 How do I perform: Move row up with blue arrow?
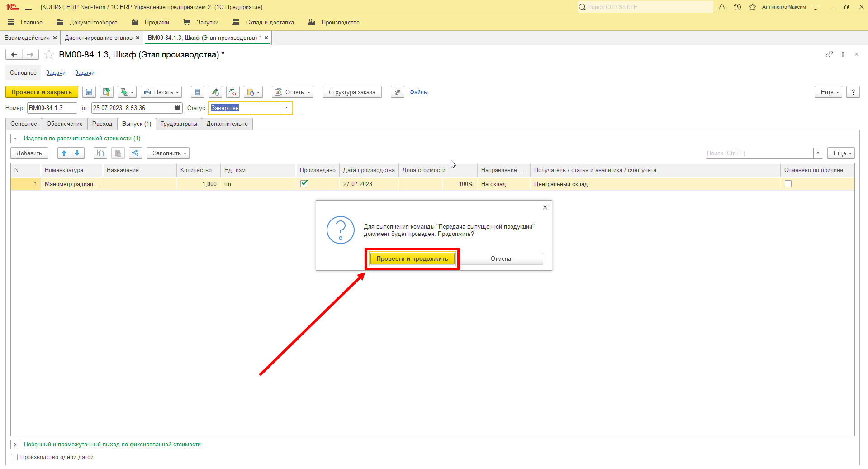(x=64, y=153)
